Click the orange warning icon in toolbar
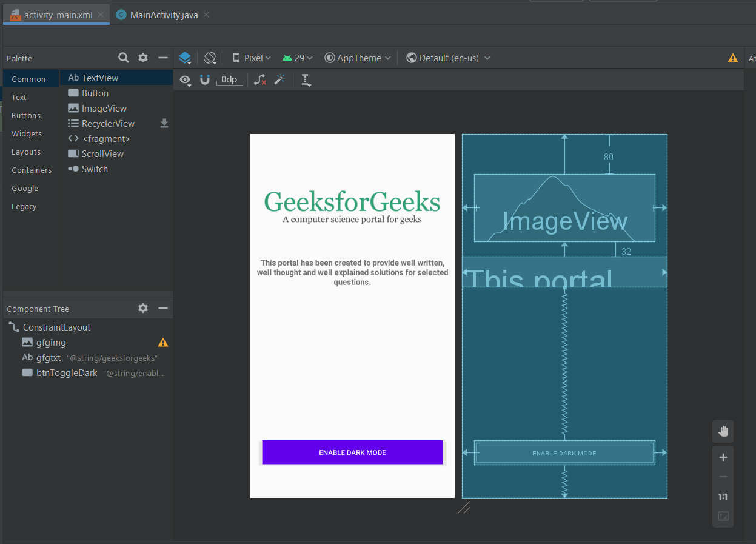The height and width of the screenshot is (544, 756). click(733, 58)
